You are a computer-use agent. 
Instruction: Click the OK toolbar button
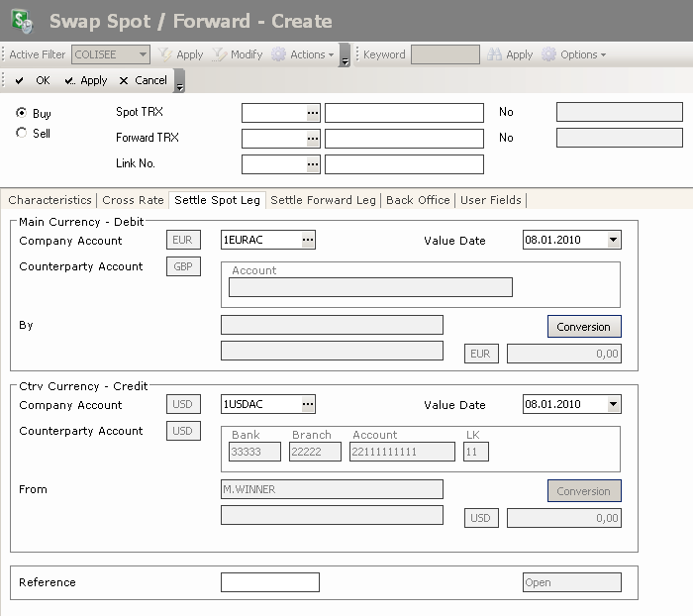coord(33,80)
